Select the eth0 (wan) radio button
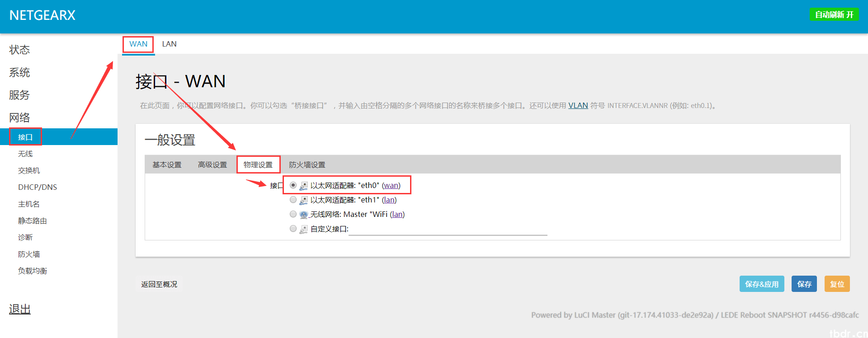The width and height of the screenshot is (868, 338). pos(293,185)
